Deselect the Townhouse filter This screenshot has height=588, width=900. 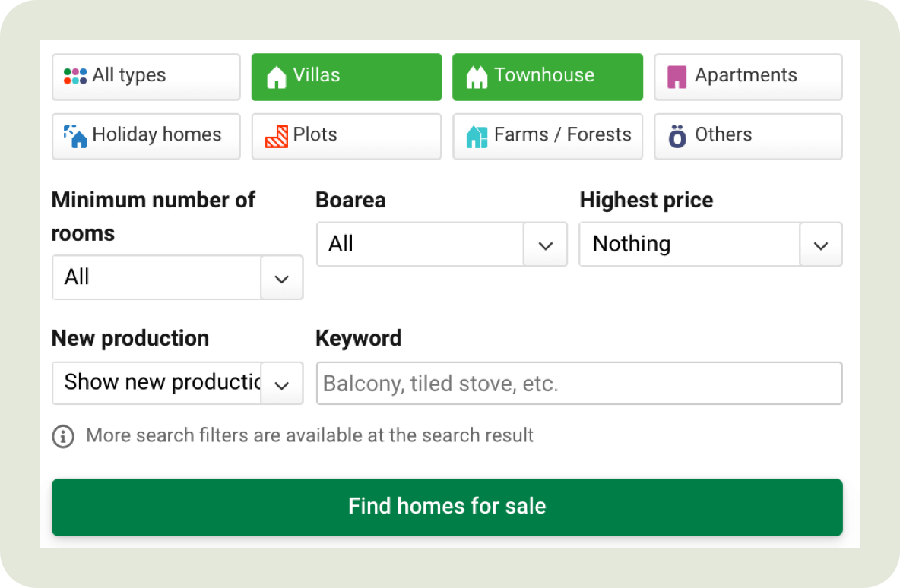547,76
